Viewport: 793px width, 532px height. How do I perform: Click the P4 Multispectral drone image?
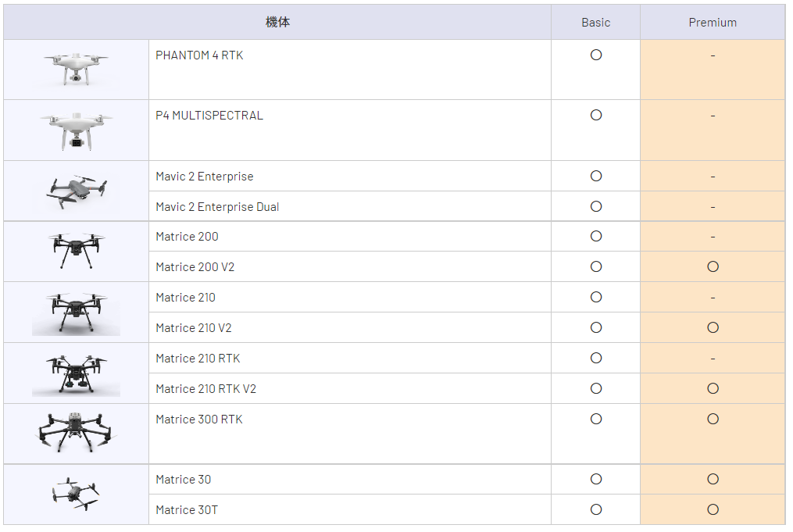76,130
